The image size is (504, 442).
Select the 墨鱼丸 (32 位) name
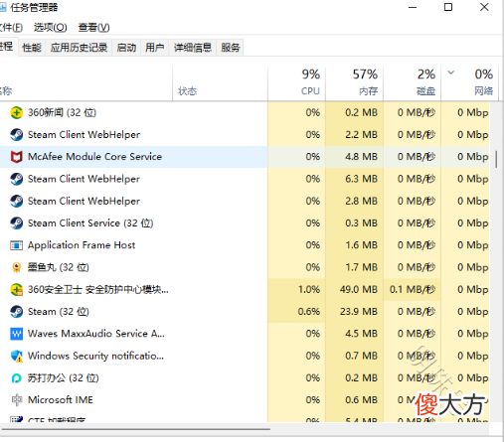pyautogui.click(x=59, y=267)
